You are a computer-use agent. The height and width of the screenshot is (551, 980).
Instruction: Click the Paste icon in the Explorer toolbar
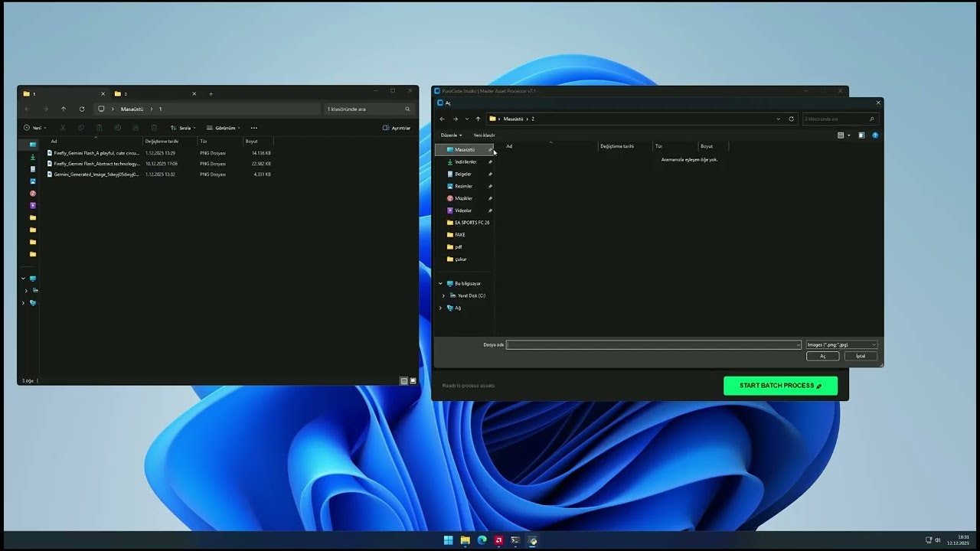click(x=99, y=128)
